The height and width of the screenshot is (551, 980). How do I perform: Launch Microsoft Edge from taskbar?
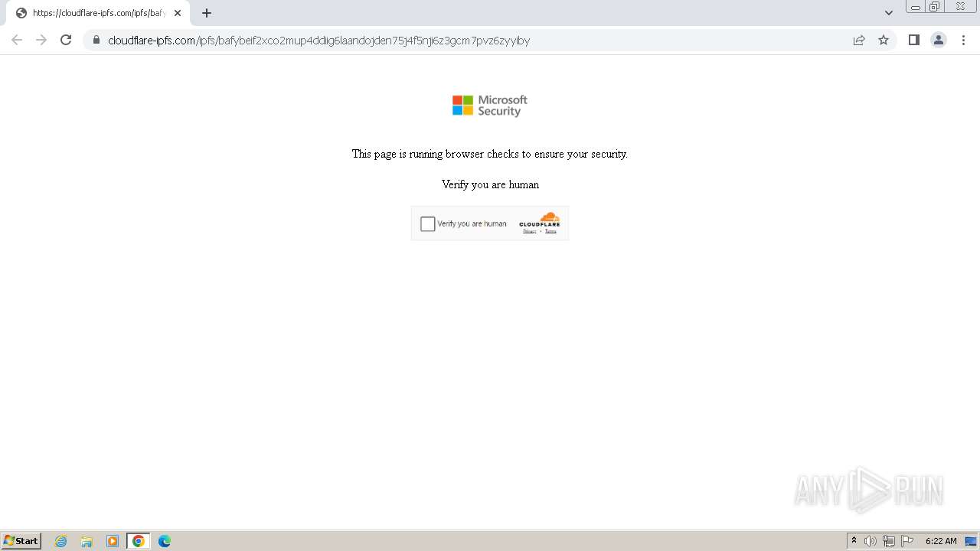click(x=165, y=541)
